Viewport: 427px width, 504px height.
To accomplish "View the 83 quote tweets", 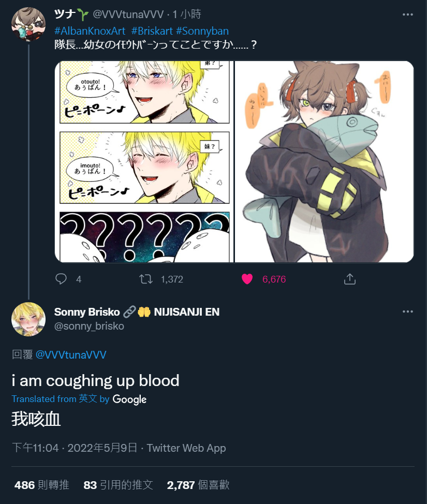I will click(118, 485).
